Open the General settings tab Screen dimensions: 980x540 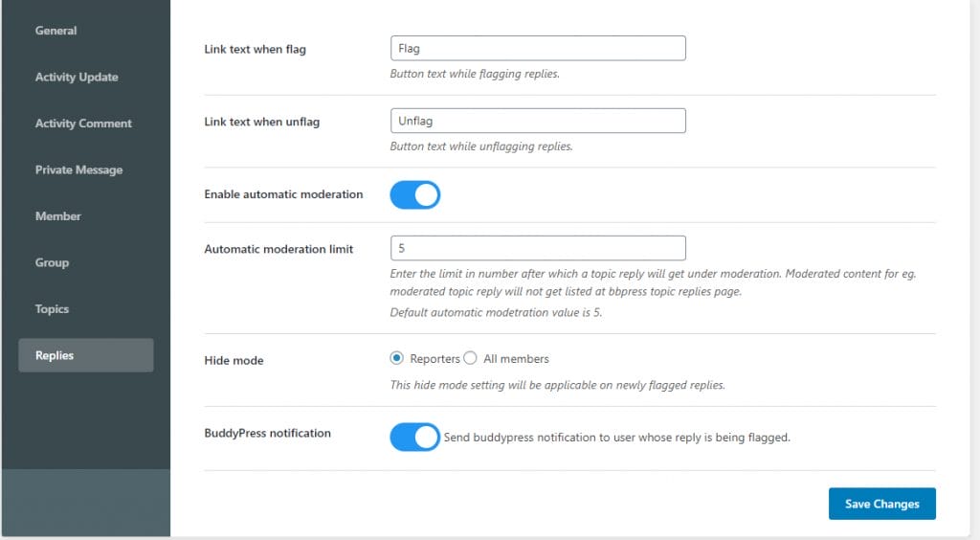tap(56, 31)
